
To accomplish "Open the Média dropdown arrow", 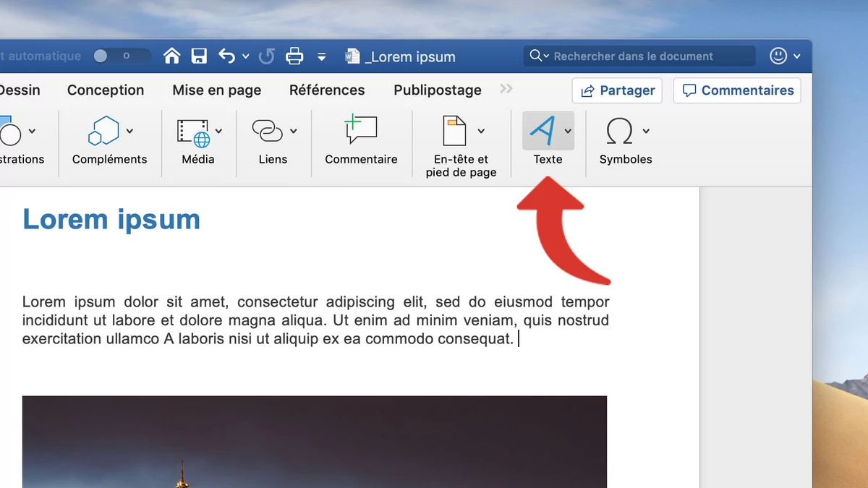I will [218, 132].
